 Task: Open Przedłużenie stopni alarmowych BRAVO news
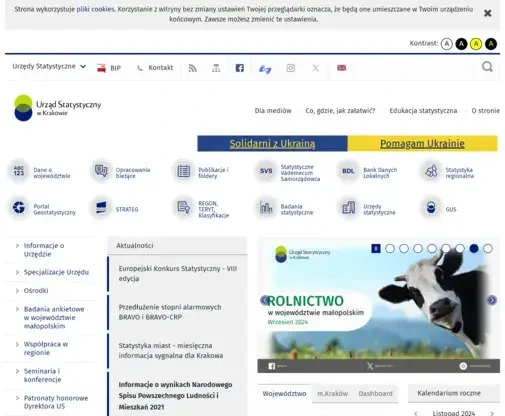tap(178, 312)
